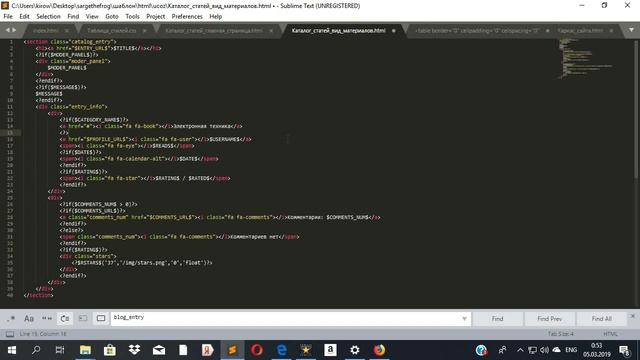Open Yandex browser from taskbar
This screenshot has height=360, width=640.
click(208, 350)
